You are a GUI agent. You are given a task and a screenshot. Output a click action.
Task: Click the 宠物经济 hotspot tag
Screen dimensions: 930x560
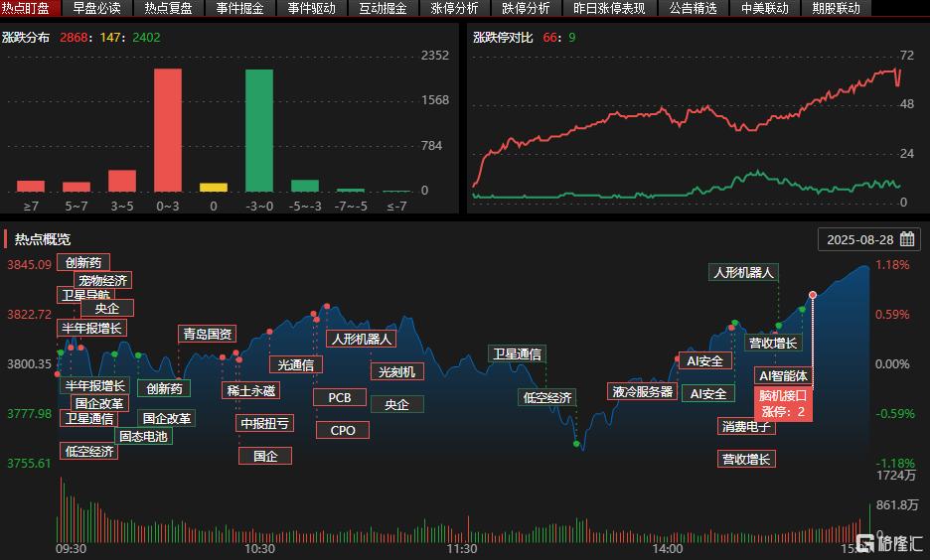click(x=103, y=280)
